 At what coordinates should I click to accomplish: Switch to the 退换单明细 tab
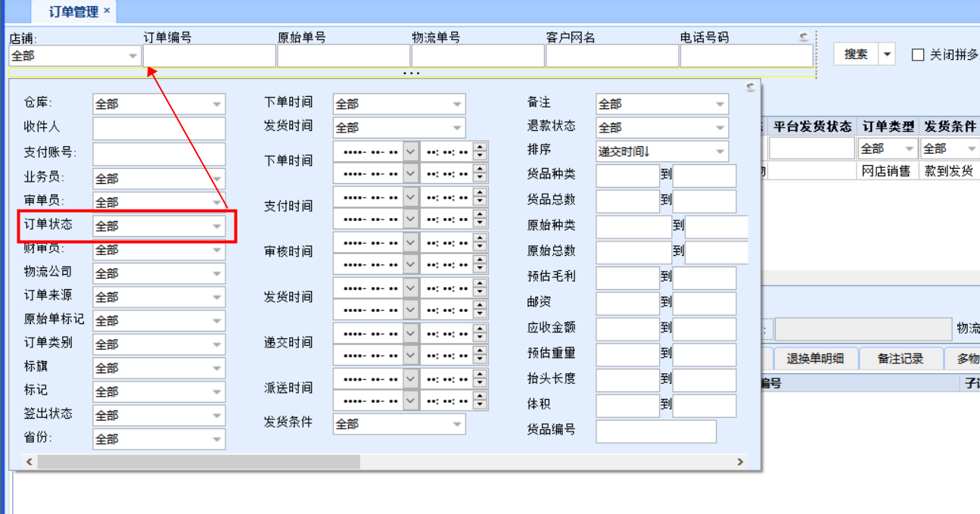coord(814,359)
